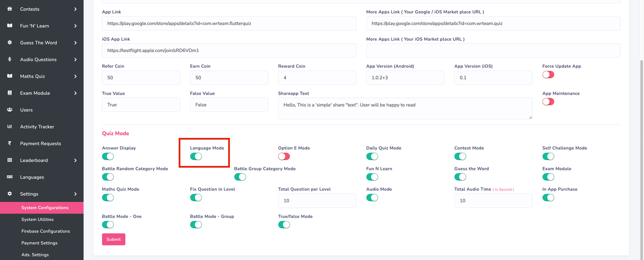This screenshot has width=644, height=260.
Task: Click the trophy icon beside Contests
Action: click(10, 9)
